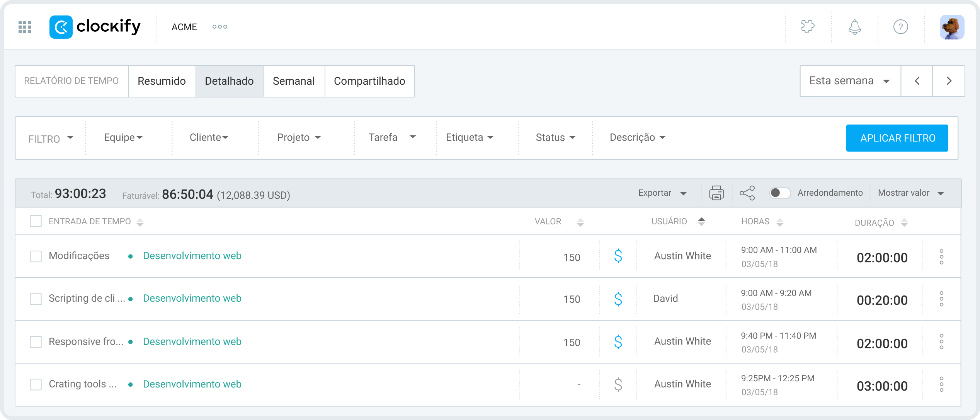The width and height of the screenshot is (980, 420).
Task: Open the user profile avatar
Action: pyautogui.click(x=952, y=27)
